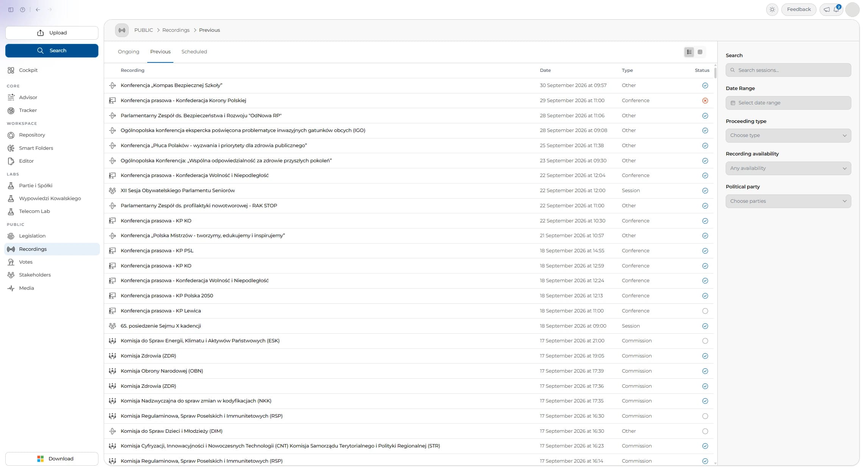The width and height of the screenshot is (868, 474).
Task: Open Telecom Lab in the sidebar
Action: click(x=52, y=211)
